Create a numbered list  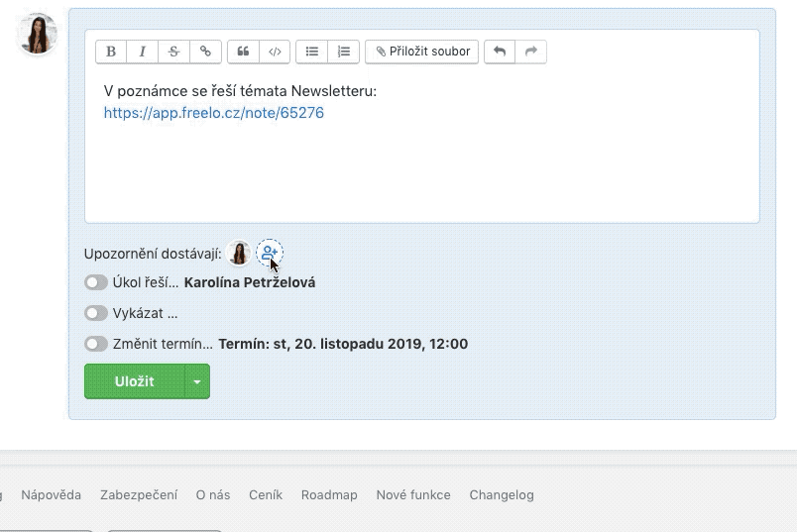[344, 52]
